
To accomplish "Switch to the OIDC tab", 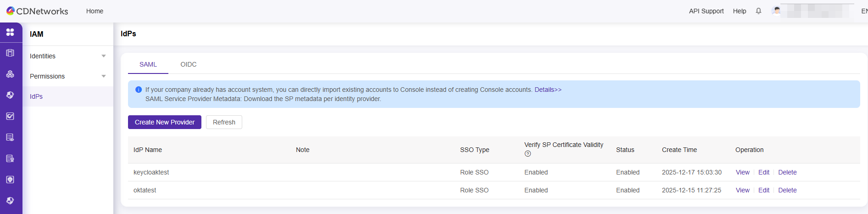I will 189,64.
